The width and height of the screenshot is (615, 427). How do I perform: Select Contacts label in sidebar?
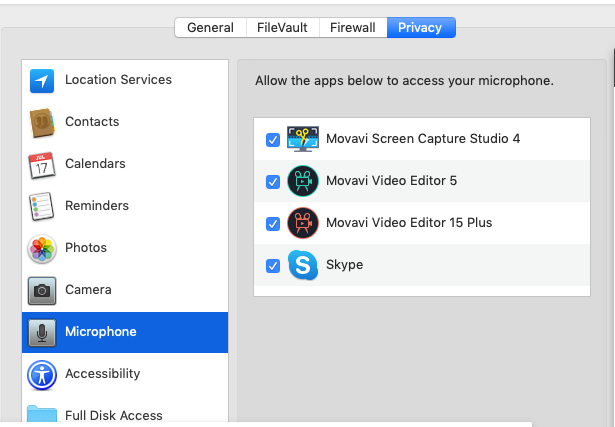92,122
